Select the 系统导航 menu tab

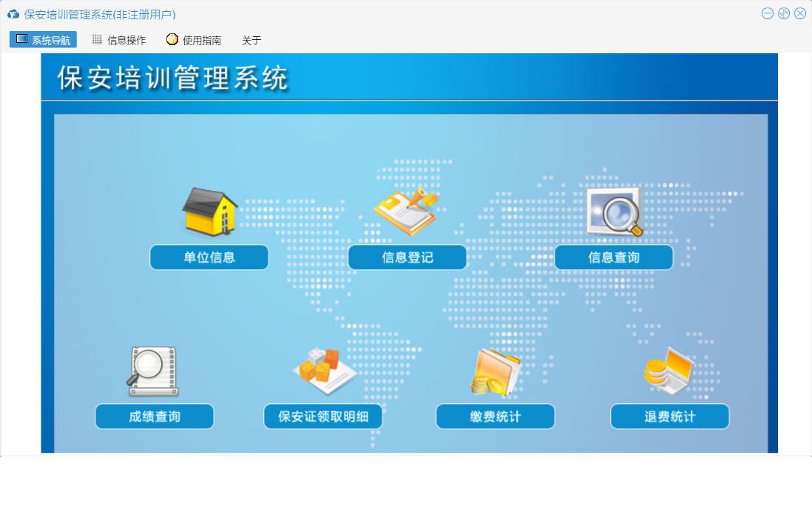click(43, 40)
